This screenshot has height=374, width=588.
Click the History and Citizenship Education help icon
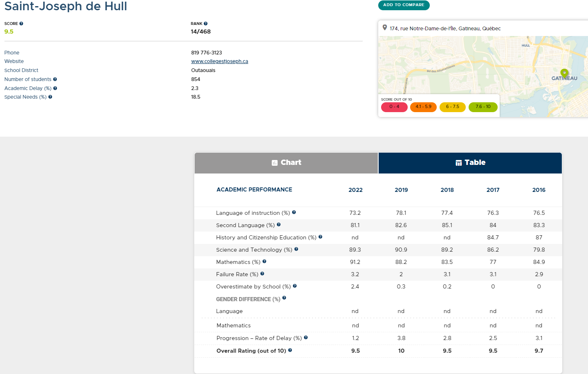(x=320, y=237)
